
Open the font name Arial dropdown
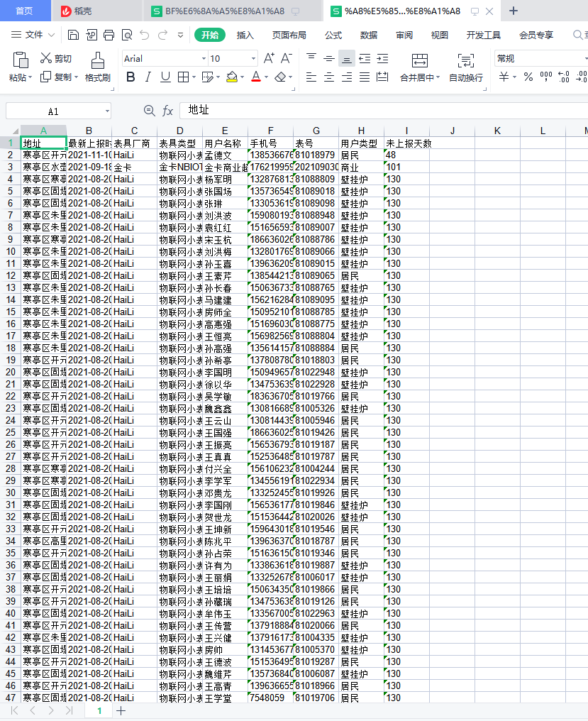tap(204, 58)
